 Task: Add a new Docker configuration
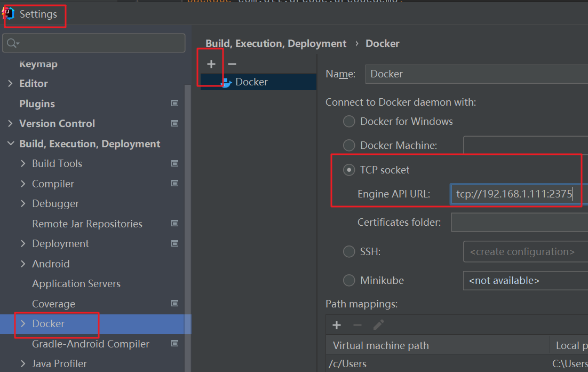pos(211,64)
